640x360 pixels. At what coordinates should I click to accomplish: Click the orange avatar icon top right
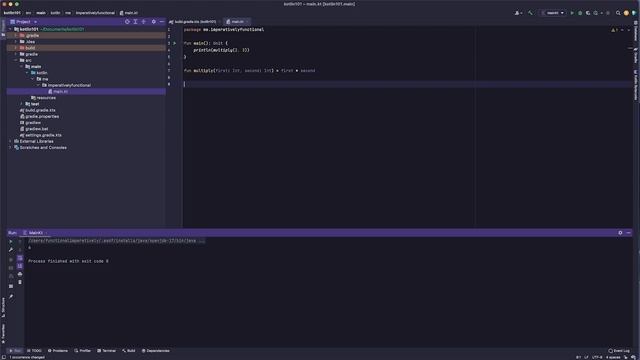point(626,13)
